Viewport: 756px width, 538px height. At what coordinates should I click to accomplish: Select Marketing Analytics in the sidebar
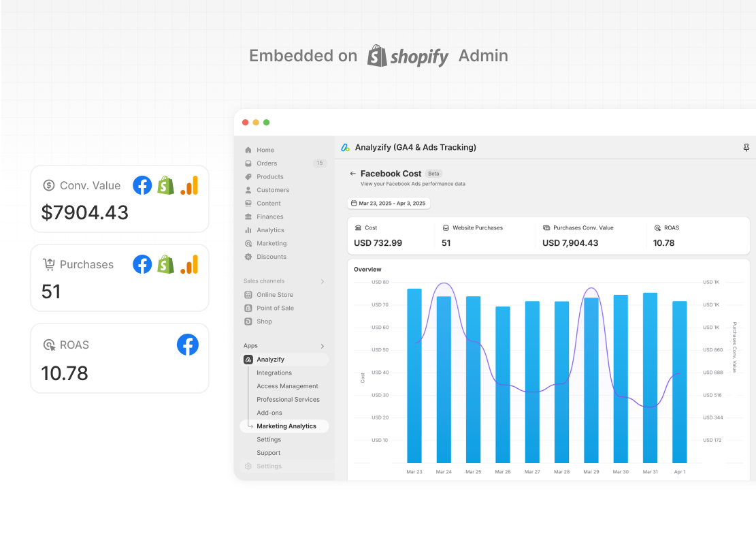pos(284,426)
